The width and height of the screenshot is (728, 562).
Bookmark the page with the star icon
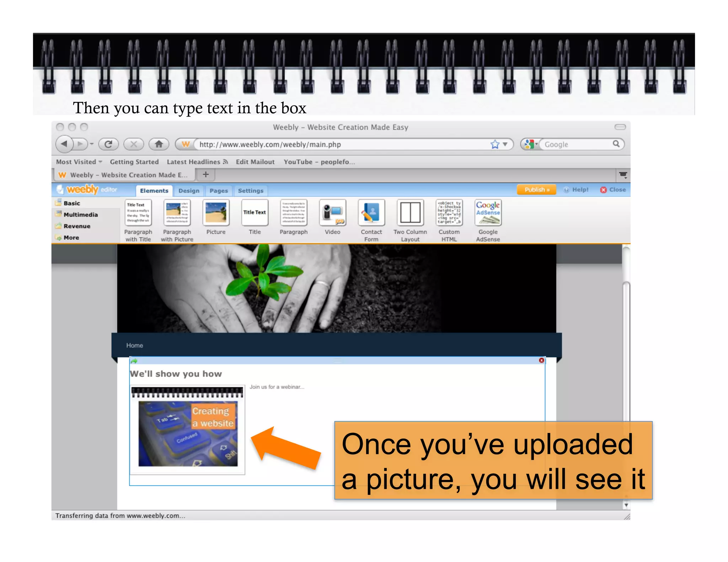tap(495, 144)
